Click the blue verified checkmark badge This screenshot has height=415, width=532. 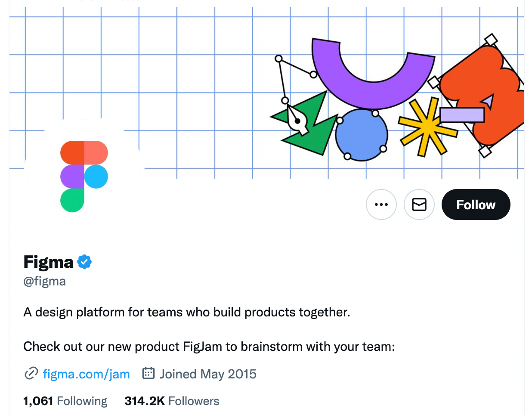tap(84, 262)
